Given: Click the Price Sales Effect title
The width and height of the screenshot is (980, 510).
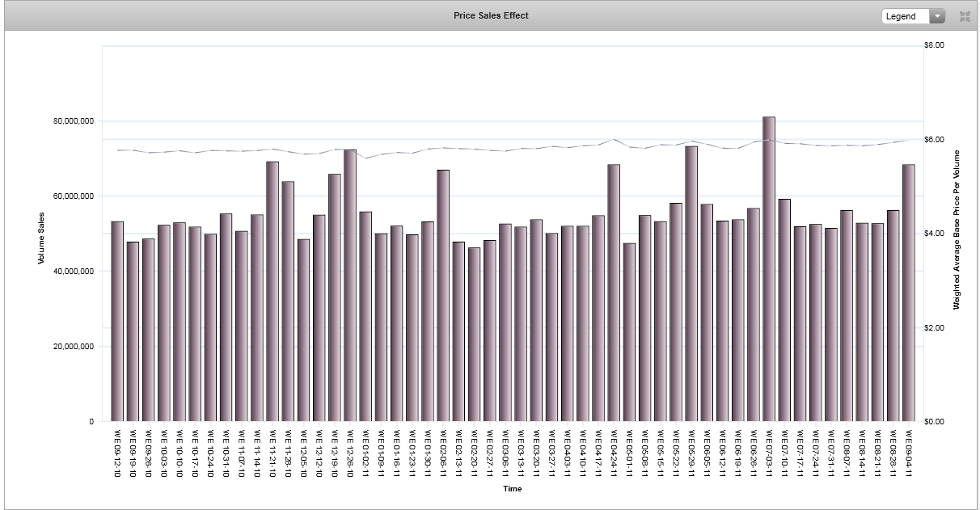Looking at the screenshot, I should click(491, 15).
